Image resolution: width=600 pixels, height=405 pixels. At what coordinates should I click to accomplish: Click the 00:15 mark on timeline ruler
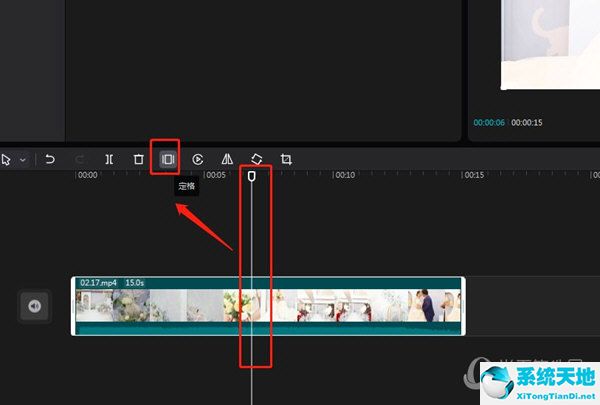(474, 175)
